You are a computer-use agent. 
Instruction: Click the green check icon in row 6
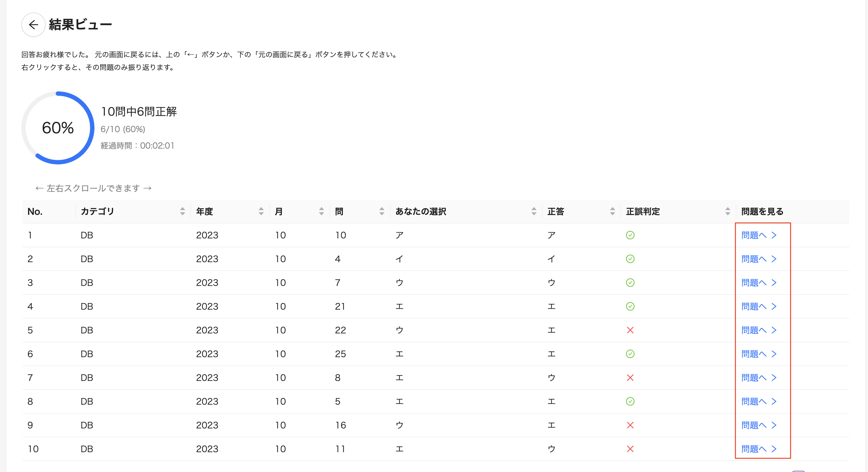(630, 354)
